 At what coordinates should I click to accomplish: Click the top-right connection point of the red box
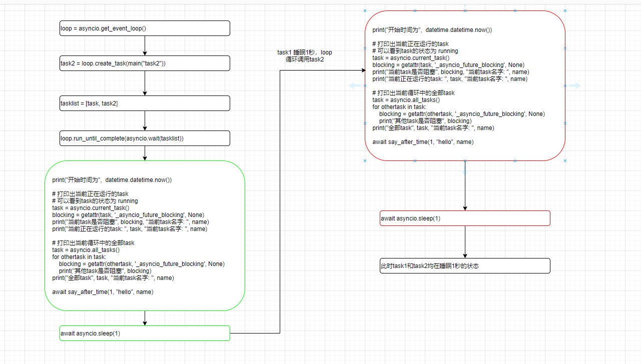[x=565, y=10]
